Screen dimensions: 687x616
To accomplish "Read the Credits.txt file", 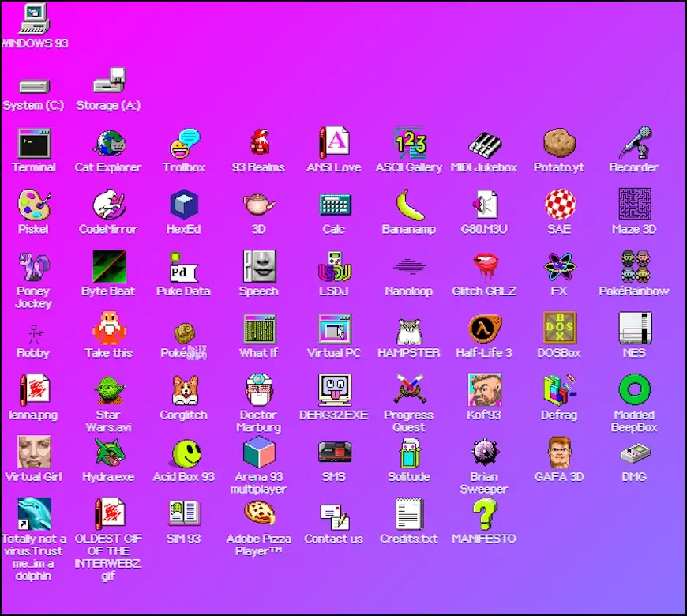I will click(x=408, y=516).
